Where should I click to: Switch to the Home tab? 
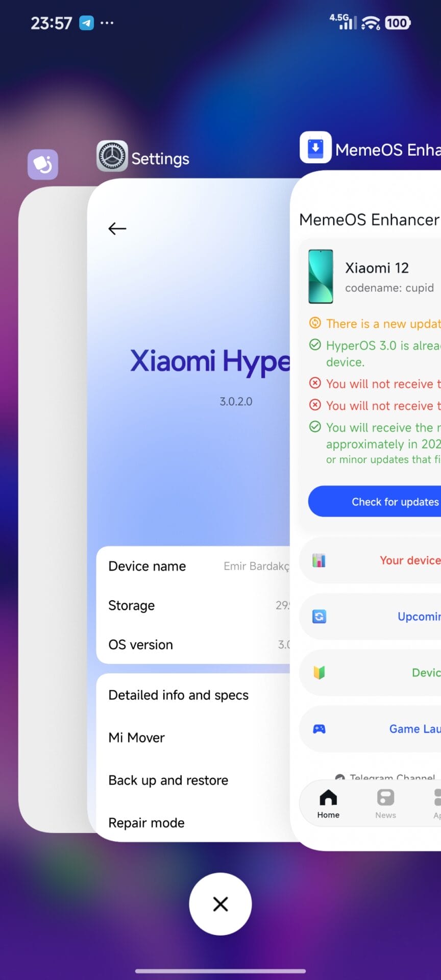328,803
